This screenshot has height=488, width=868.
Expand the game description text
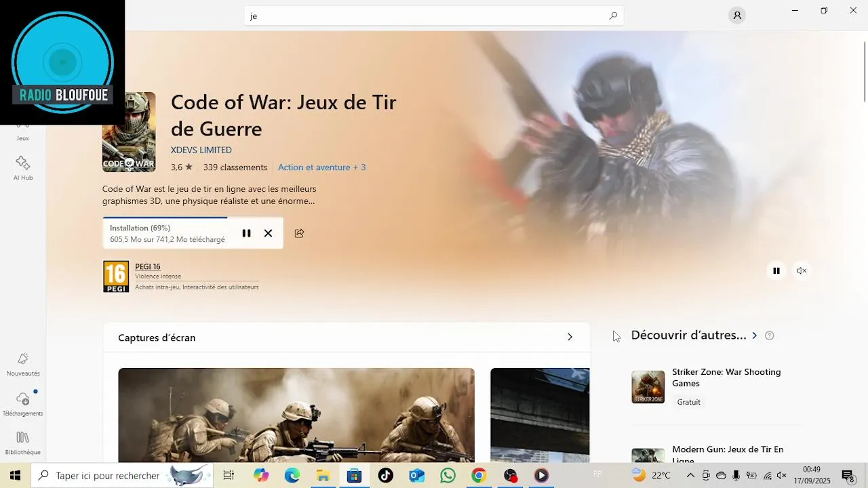click(210, 195)
